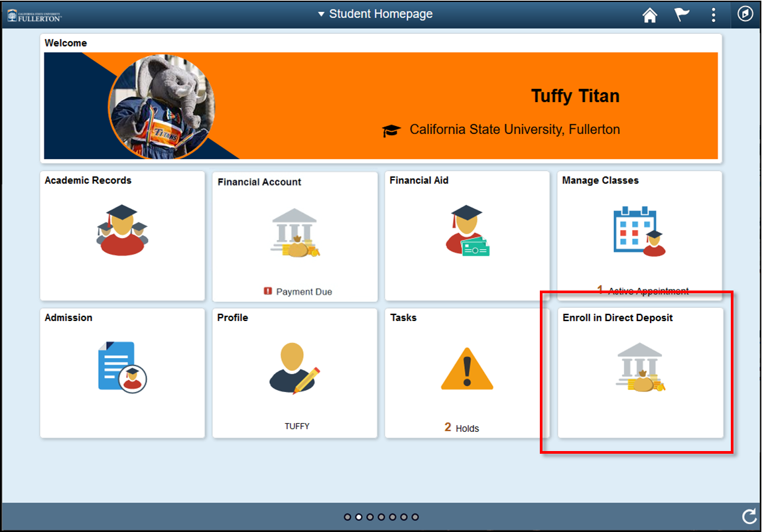This screenshot has width=762, height=532.
Task: Select the last page indicator dot
Action: coord(415,517)
